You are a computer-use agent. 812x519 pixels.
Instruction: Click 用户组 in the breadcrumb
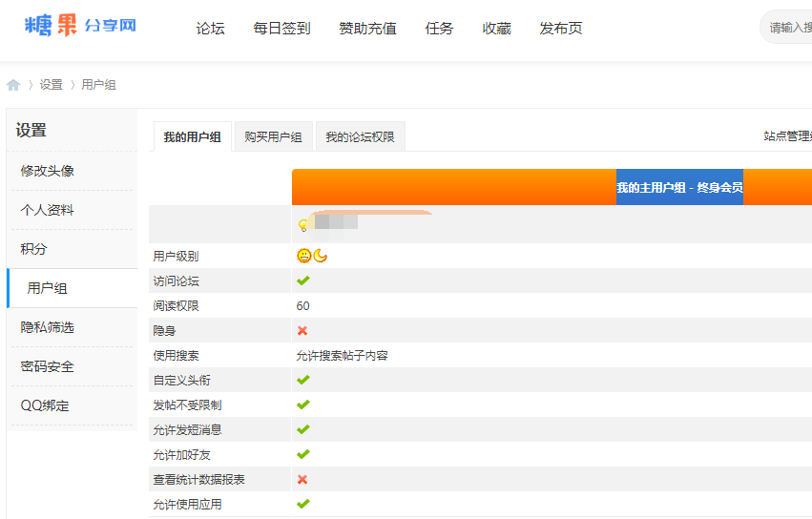click(x=98, y=85)
